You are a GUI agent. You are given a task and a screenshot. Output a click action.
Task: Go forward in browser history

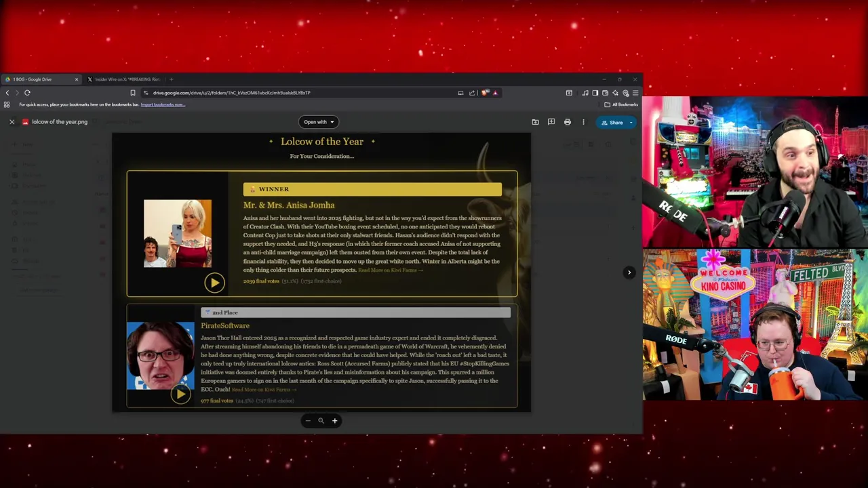[17, 93]
